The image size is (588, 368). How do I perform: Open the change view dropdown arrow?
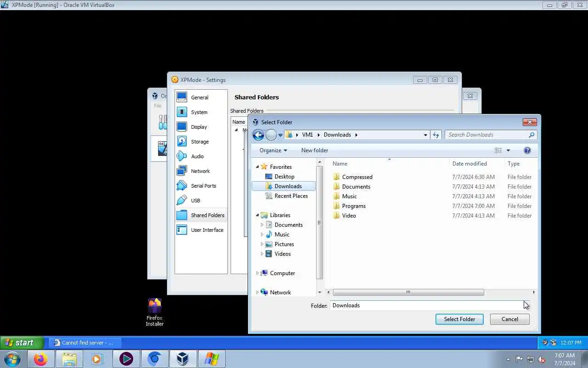pyautogui.click(x=508, y=150)
